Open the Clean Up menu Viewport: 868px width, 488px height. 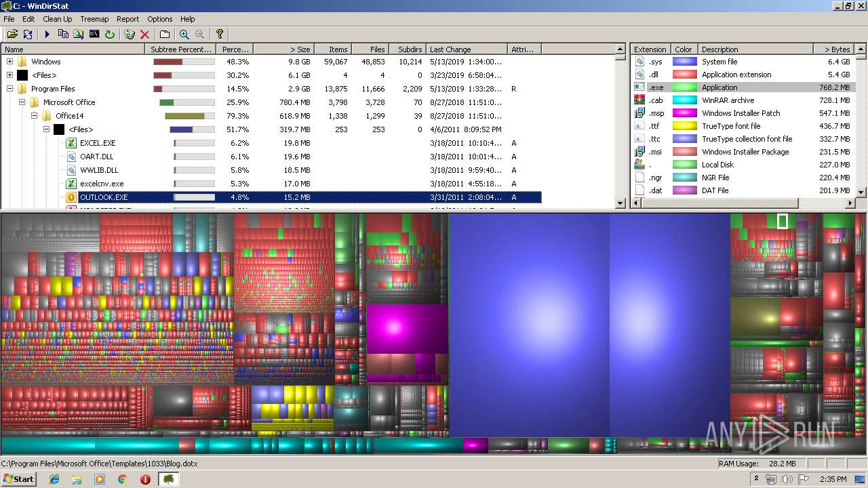click(x=58, y=19)
